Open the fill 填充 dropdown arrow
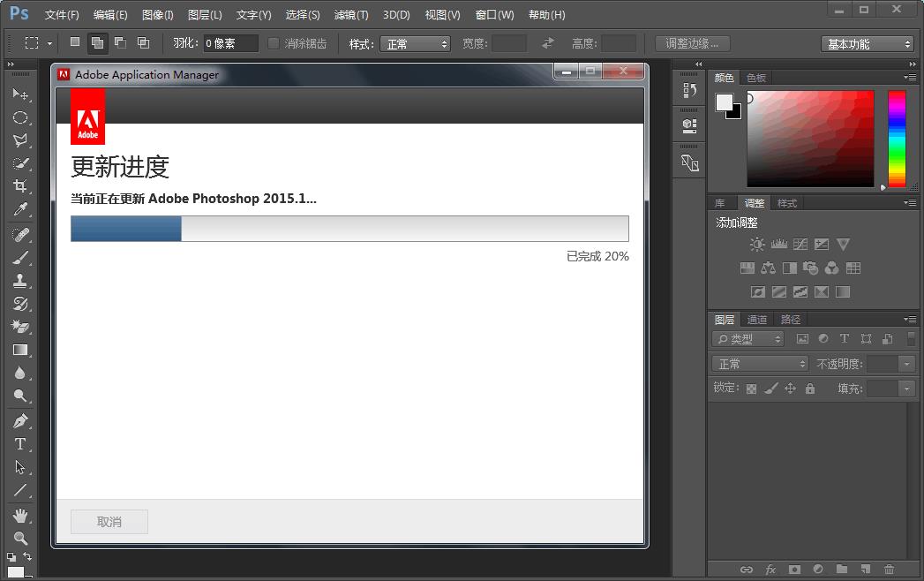924x581 pixels. tap(907, 389)
